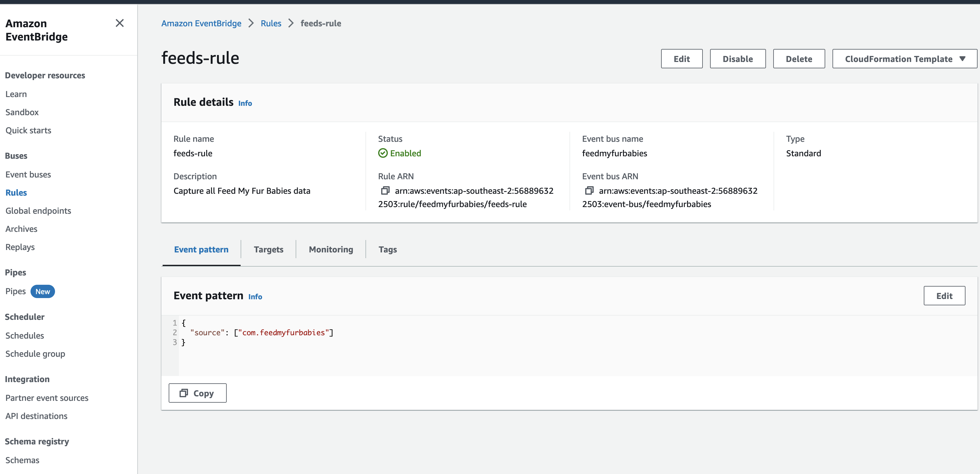Screen dimensions: 980x474
Task: Select Rules in the sidebar
Action: (x=16, y=193)
